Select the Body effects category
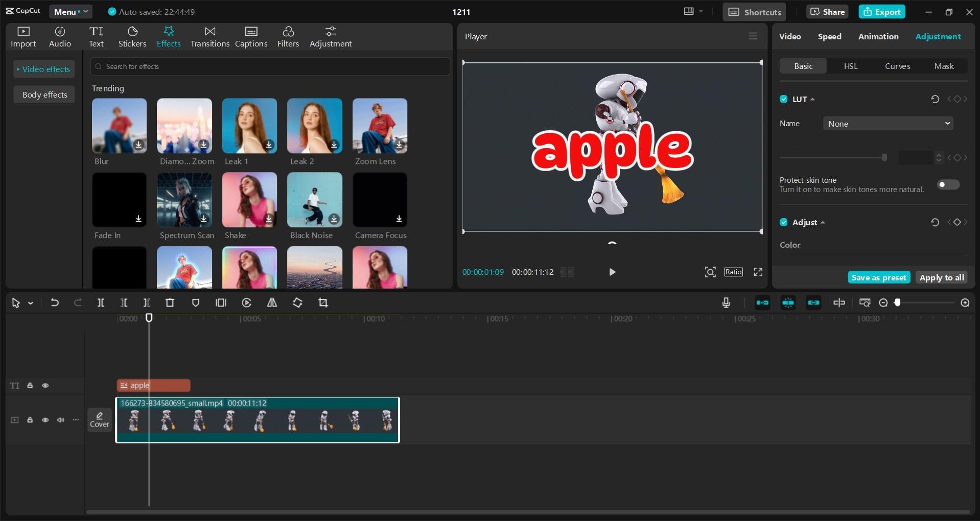Image resolution: width=980 pixels, height=521 pixels. [44, 94]
